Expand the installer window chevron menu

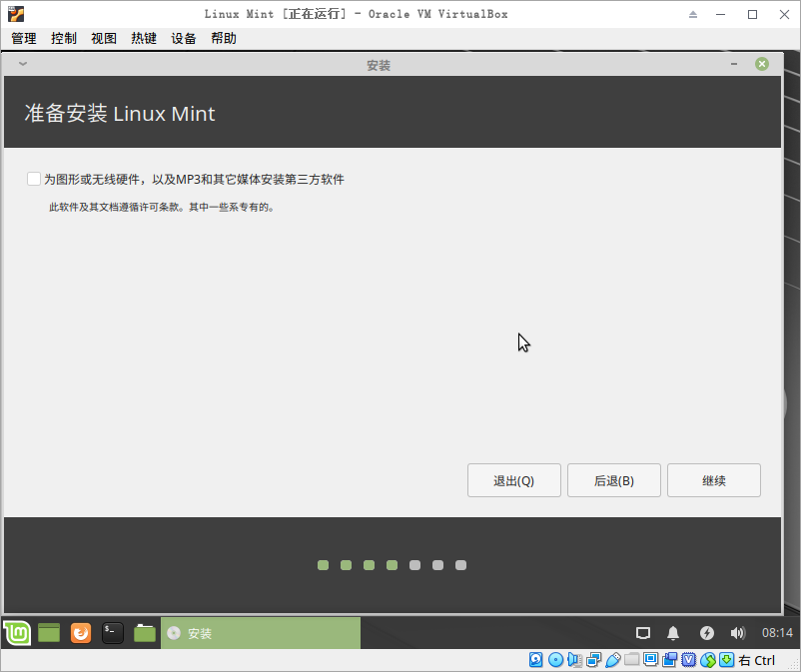[21, 63]
